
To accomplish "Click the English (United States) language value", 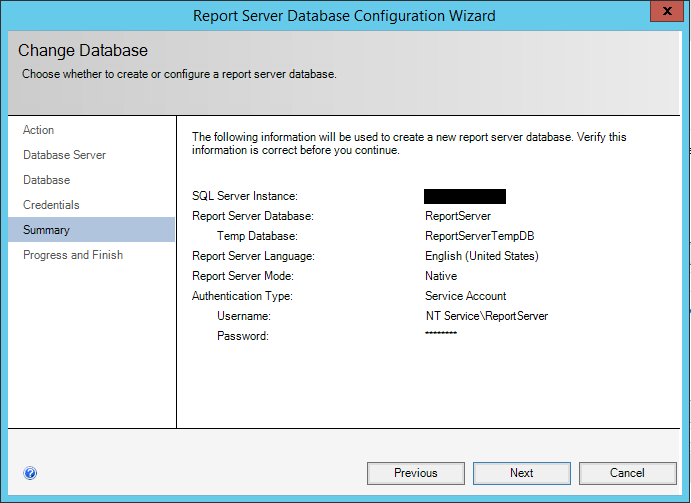I will [482, 256].
